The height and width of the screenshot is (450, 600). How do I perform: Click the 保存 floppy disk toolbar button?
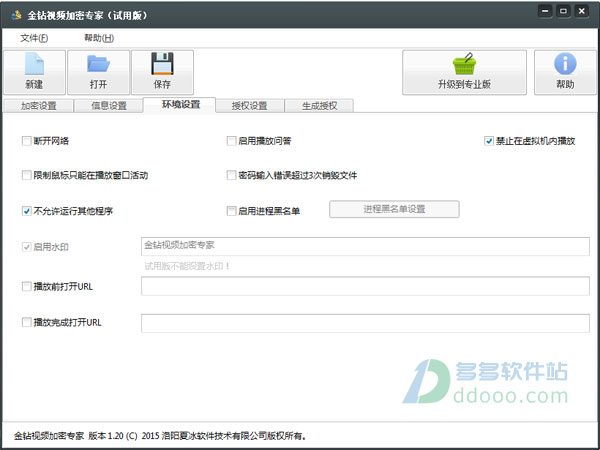pyautogui.click(x=162, y=72)
